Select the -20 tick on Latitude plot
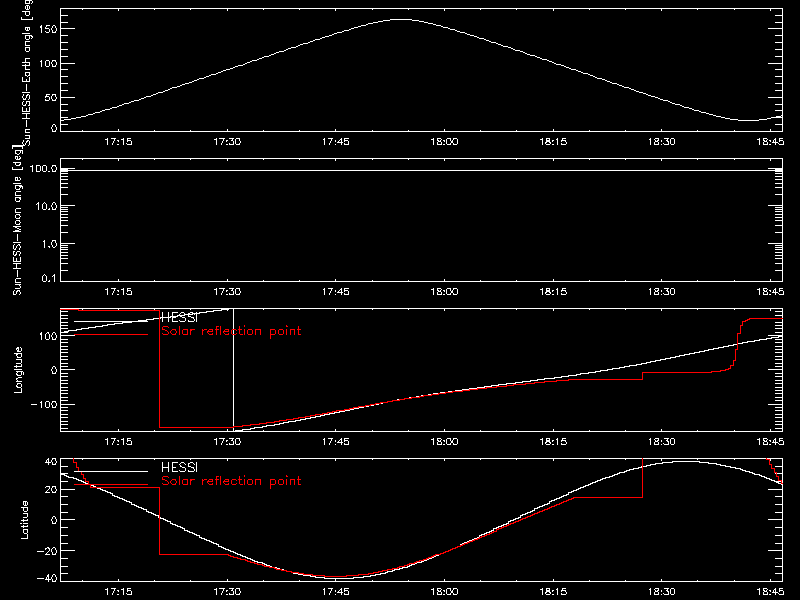 coord(47,551)
